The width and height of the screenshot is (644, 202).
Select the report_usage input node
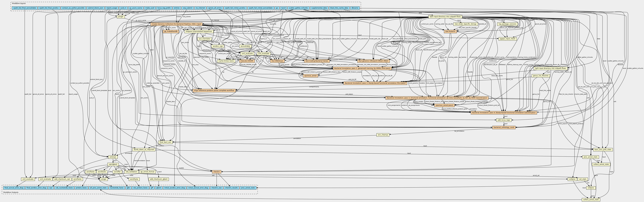pyautogui.click(x=111, y=8)
